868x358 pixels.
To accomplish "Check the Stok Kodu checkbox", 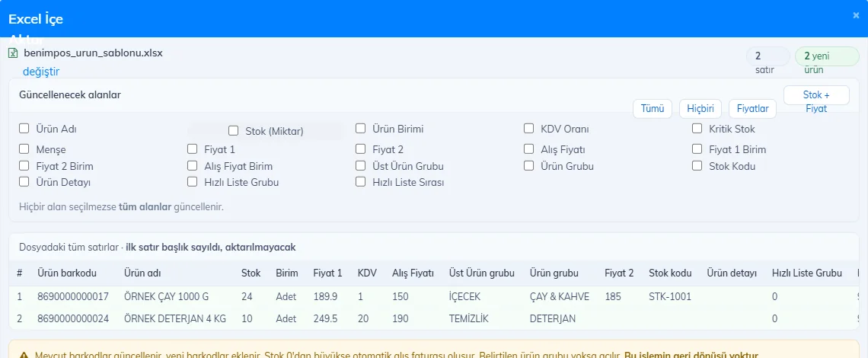I will 697,166.
